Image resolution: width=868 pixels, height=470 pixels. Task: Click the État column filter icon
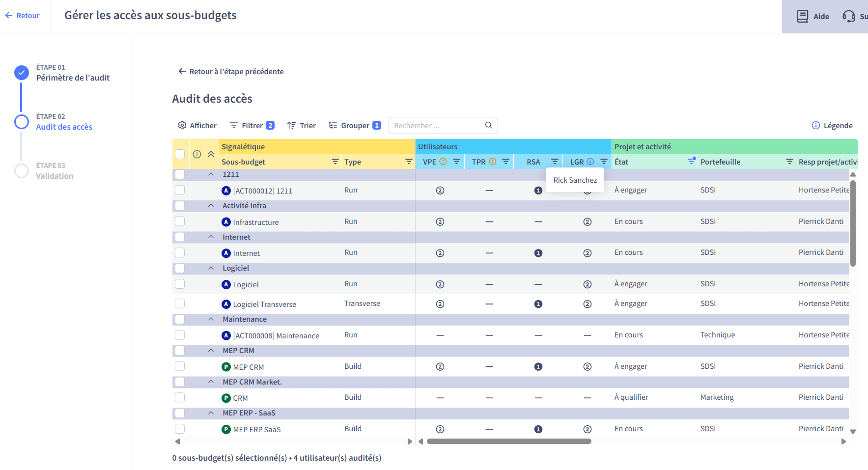point(691,161)
